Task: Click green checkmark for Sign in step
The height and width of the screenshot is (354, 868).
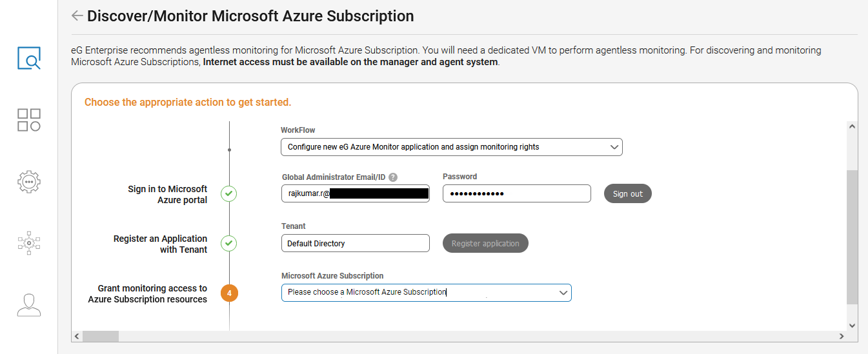Action: pyautogui.click(x=229, y=193)
